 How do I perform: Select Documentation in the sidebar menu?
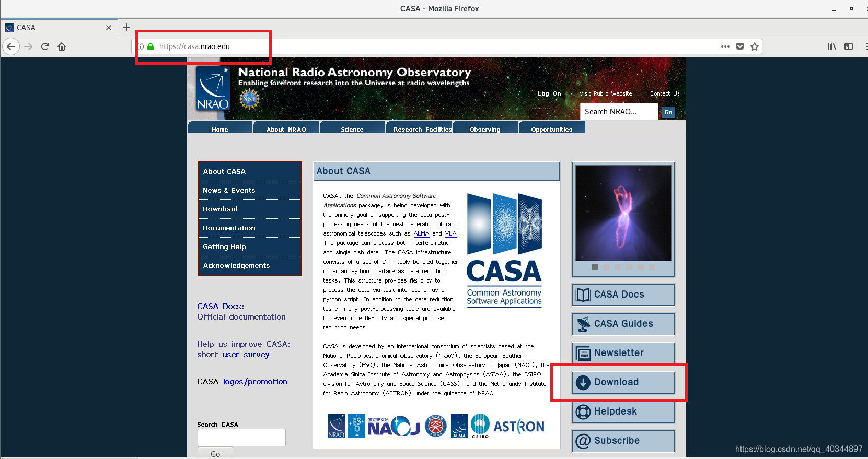250,228
